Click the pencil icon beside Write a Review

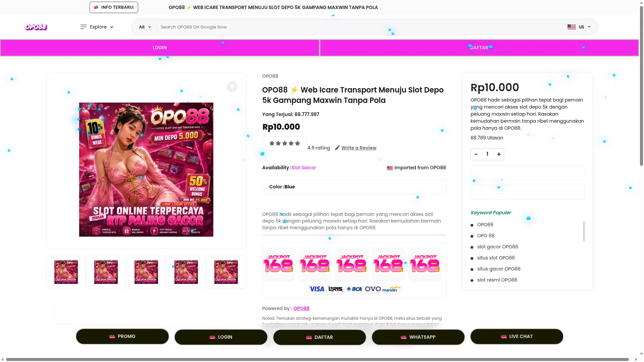click(x=337, y=148)
